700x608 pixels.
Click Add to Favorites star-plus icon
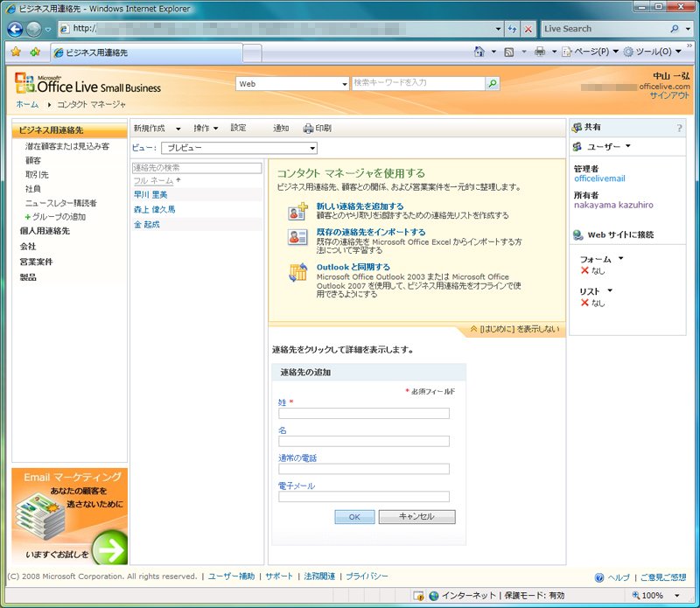click(35, 52)
